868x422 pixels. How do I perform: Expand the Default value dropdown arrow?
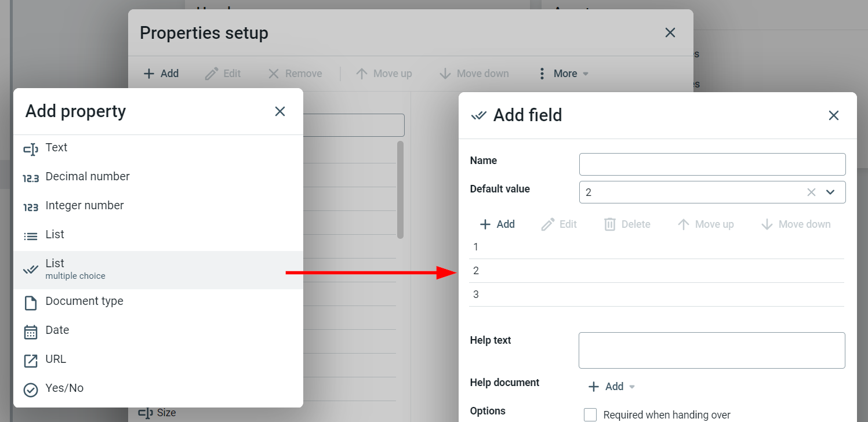coord(830,192)
